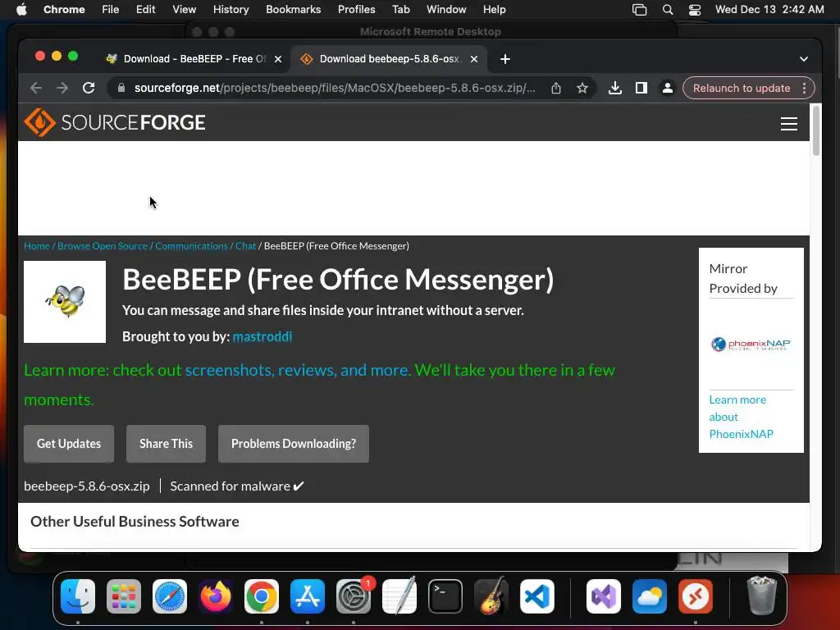Open Communications breadcrumb link
The width and height of the screenshot is (840, 630).
tap(191, 246)
